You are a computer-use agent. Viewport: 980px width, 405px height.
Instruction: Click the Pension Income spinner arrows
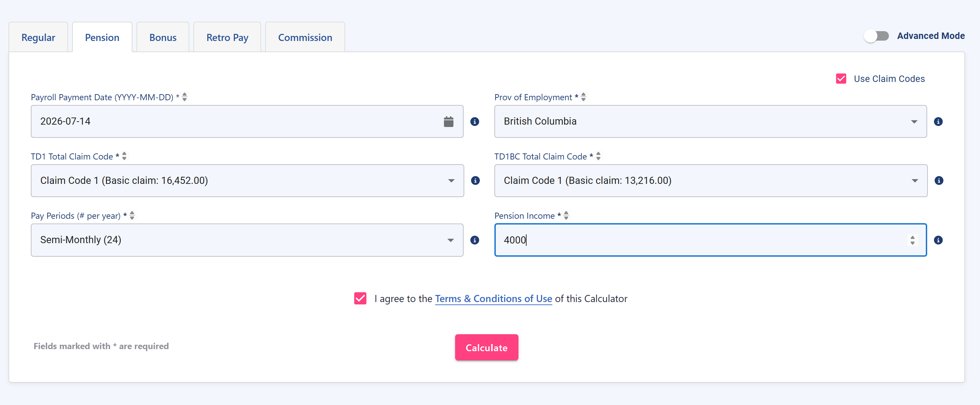912,240
